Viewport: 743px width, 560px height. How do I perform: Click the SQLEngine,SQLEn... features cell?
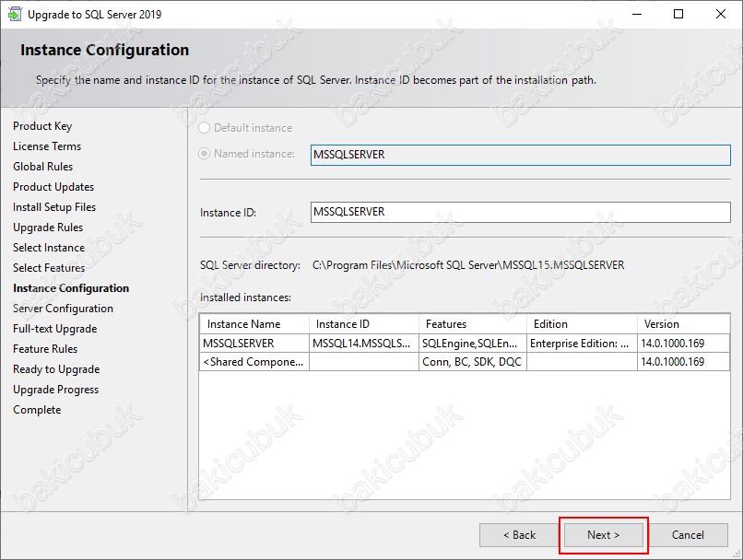coord(472,344)
